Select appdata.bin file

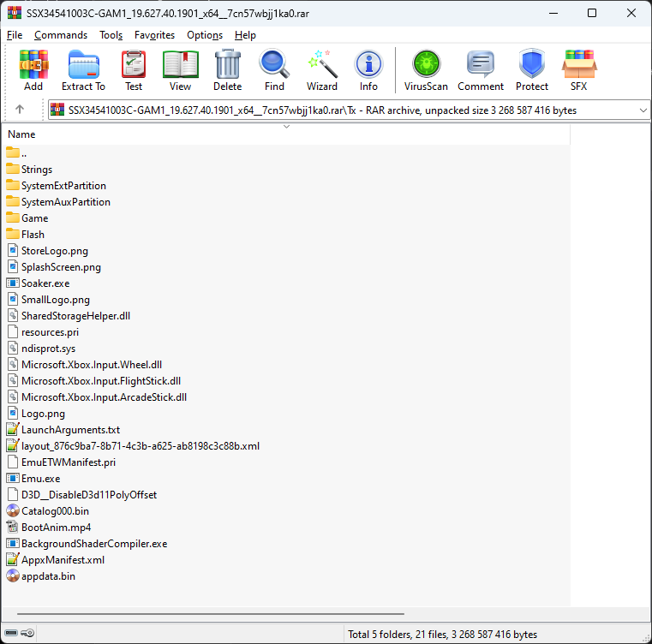click(41, 576)
